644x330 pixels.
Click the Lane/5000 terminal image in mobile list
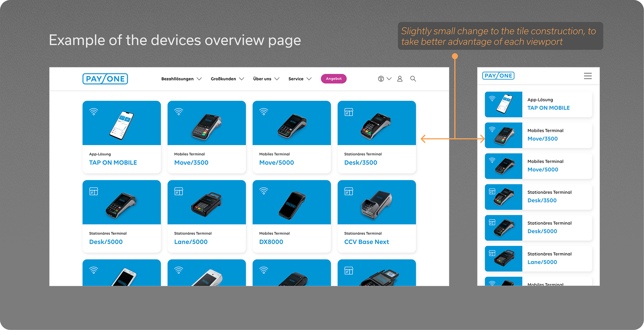pyautogui.click(x=504, y=258)
